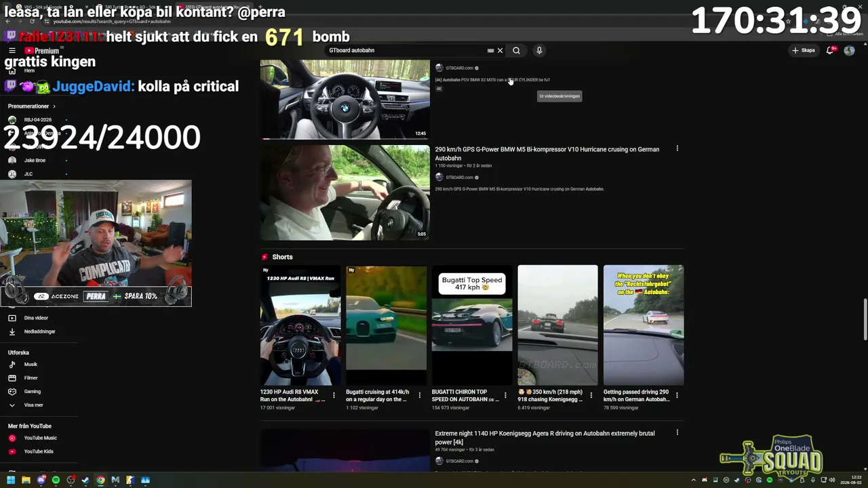Click the GTBOARD.com avatar under the BMW X2 video
868x488 pixels.
coord(439,68)
